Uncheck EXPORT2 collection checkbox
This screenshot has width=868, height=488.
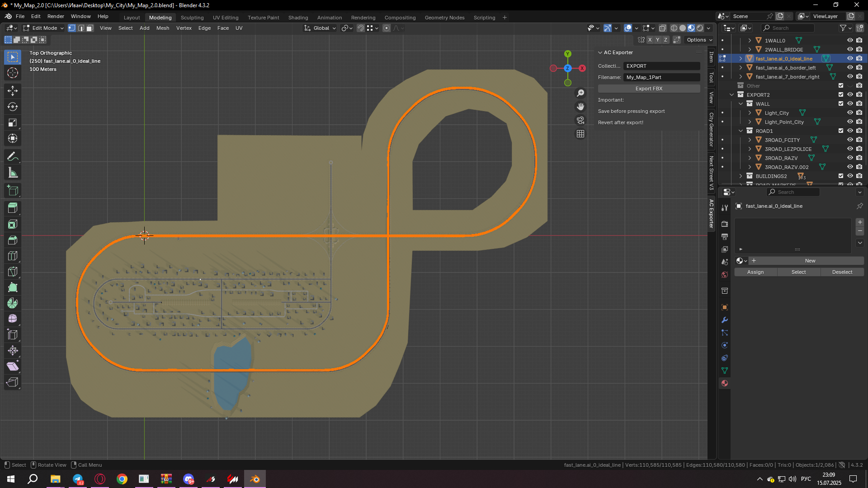coord(841,94)
